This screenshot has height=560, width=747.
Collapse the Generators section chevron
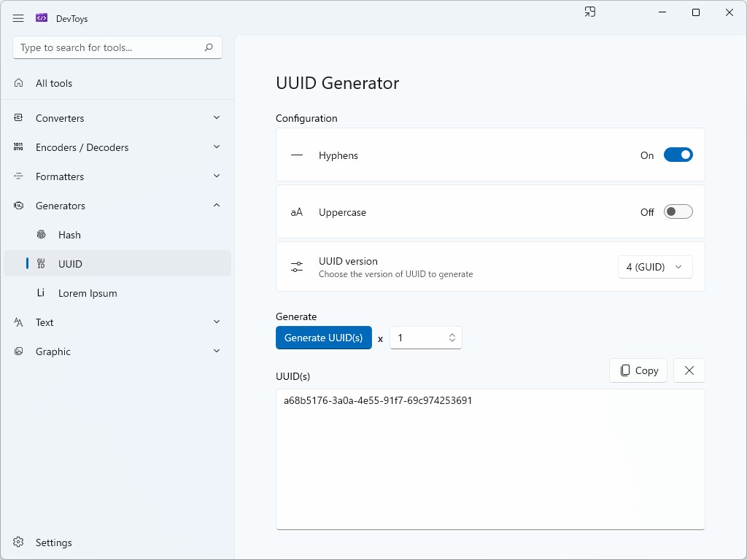217,206
